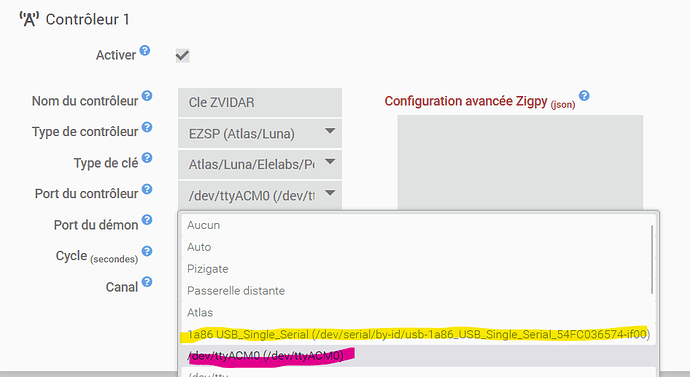Show help for Type de clé
The height and width of the screenshot is (377, 690).
147,157
